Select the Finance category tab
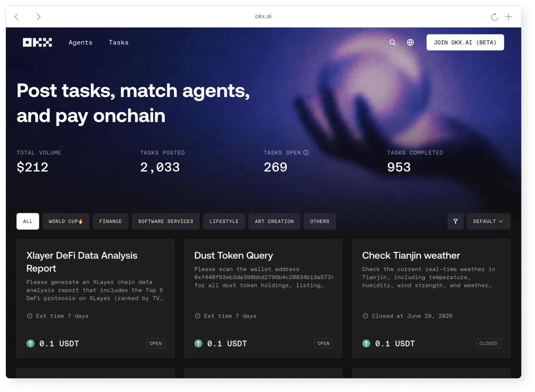Viewport: 535px width, 392px height. tap(110, 221)
